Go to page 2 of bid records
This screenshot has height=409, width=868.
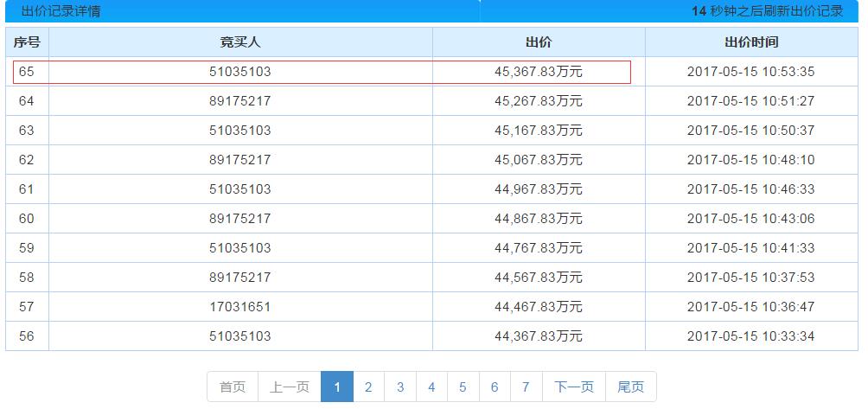click(368, 387)
